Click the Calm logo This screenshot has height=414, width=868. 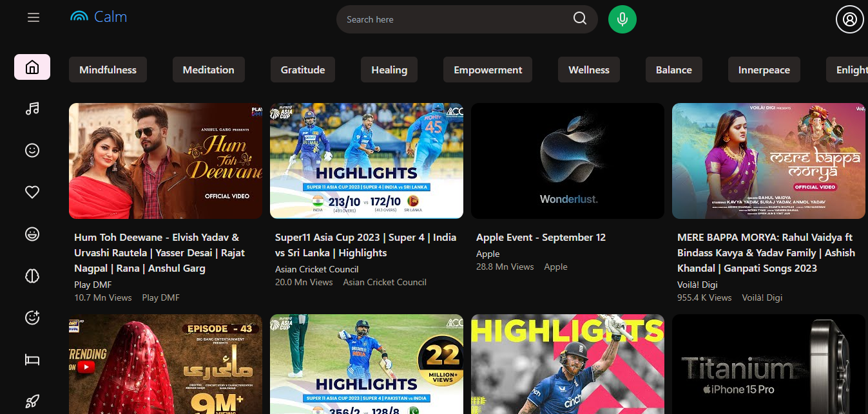tap(99, 17)
